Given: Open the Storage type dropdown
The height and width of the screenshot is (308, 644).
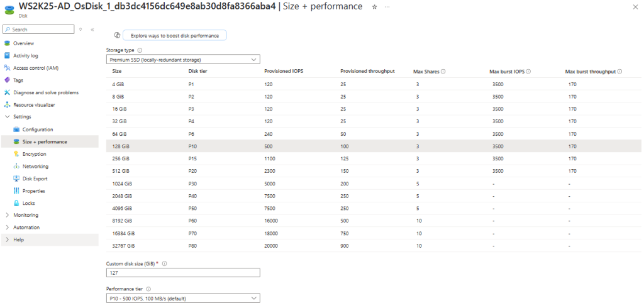Looking at the screenshot, I should (183, 60).
